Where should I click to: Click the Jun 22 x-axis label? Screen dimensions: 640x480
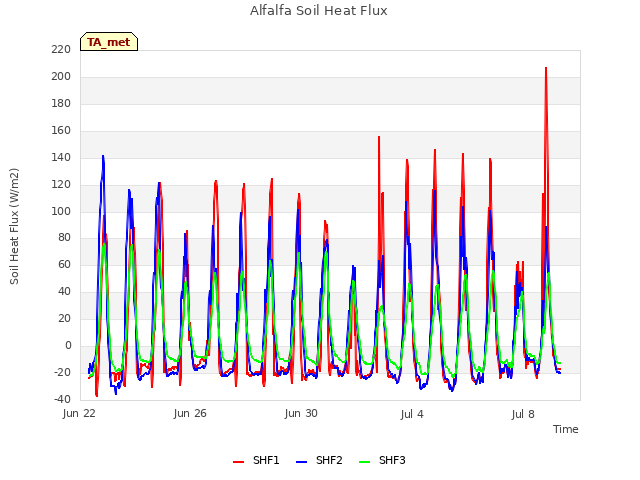(79, 413)
